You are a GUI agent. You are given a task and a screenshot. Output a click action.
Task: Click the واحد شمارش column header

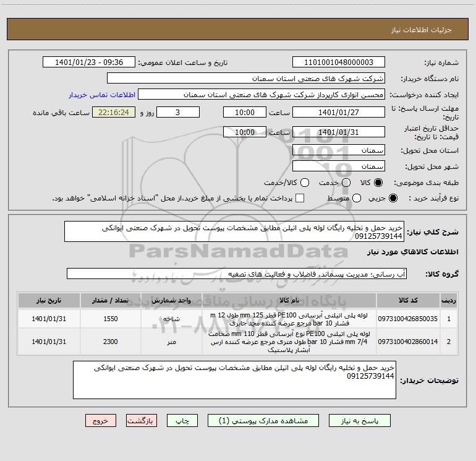click(171, 301)
